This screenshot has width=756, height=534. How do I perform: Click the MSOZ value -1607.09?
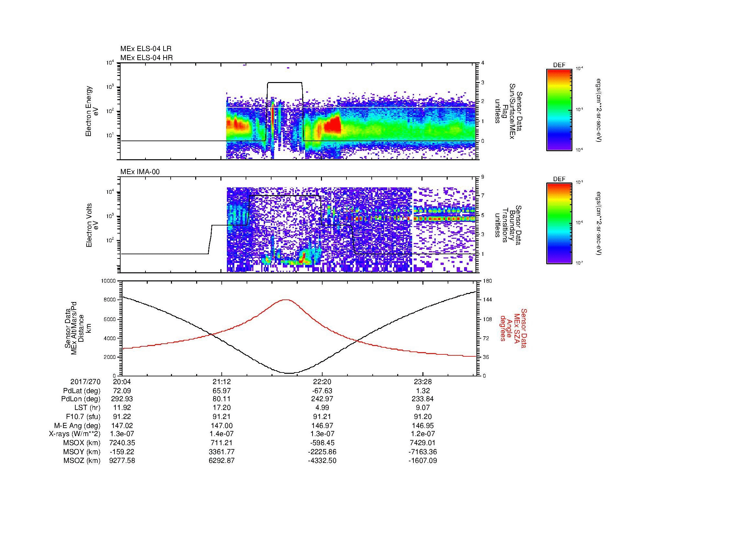[422, 461]
